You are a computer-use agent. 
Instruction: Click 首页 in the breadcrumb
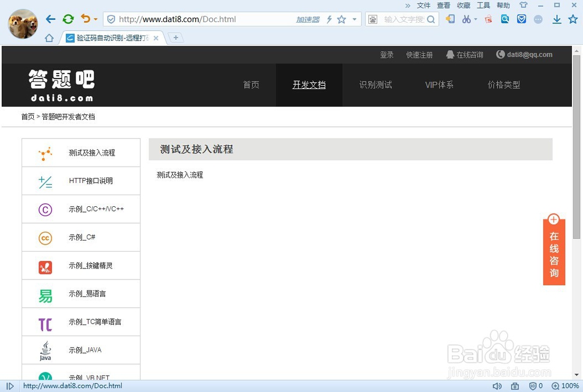click(28, 116)
